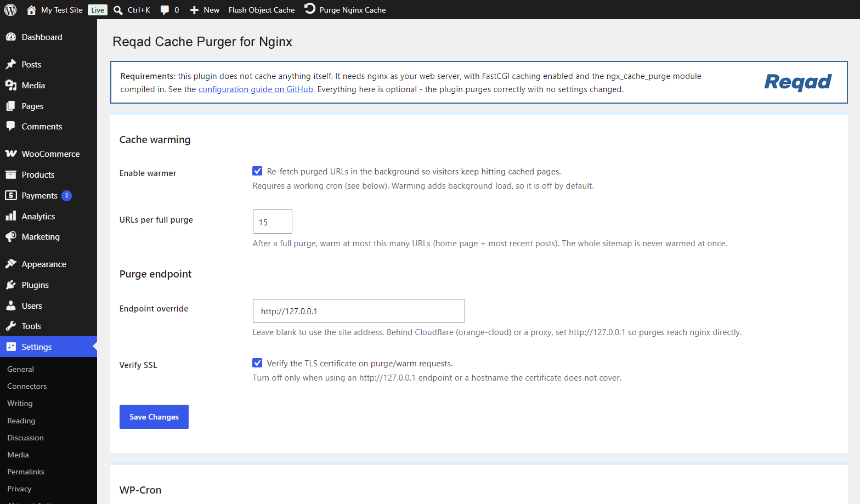Screen dimensions: 860x504
Task: Click the WooCommerce logo icon
Action: click(x=11, y=154)
